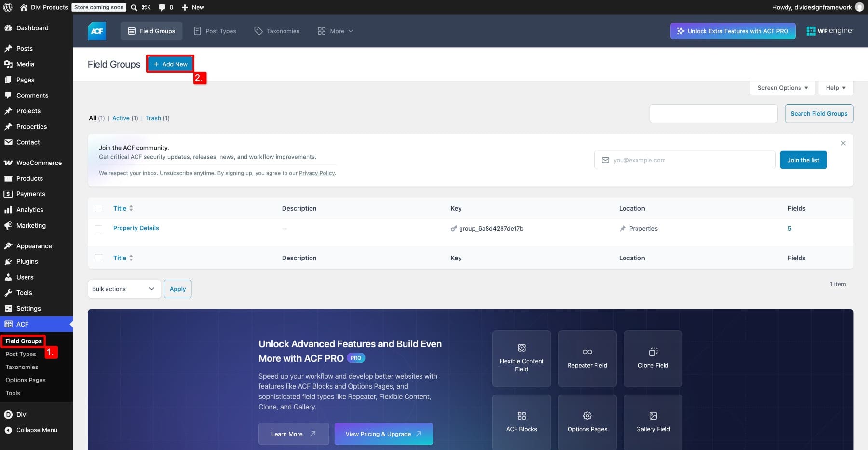Click the Pages icon in sidebar

[x=8, y=80]
